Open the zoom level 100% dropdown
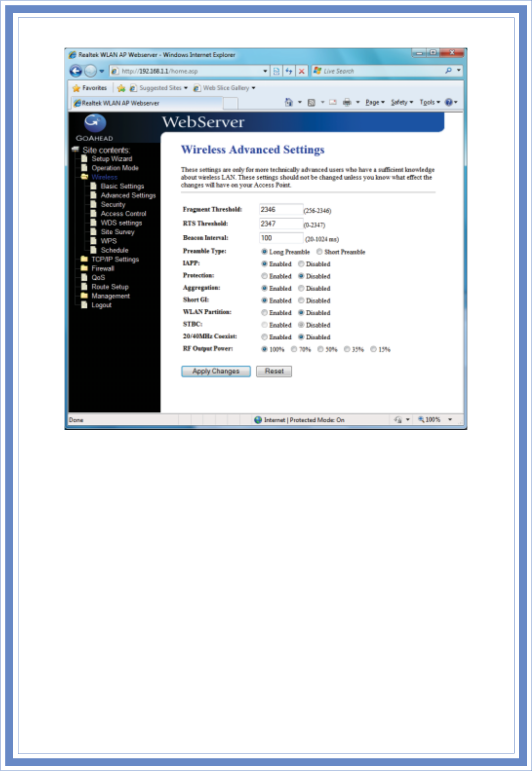Image resolution: width=532 pixels, height=771 pixels. pyautogui.click(x=450, y=419)
